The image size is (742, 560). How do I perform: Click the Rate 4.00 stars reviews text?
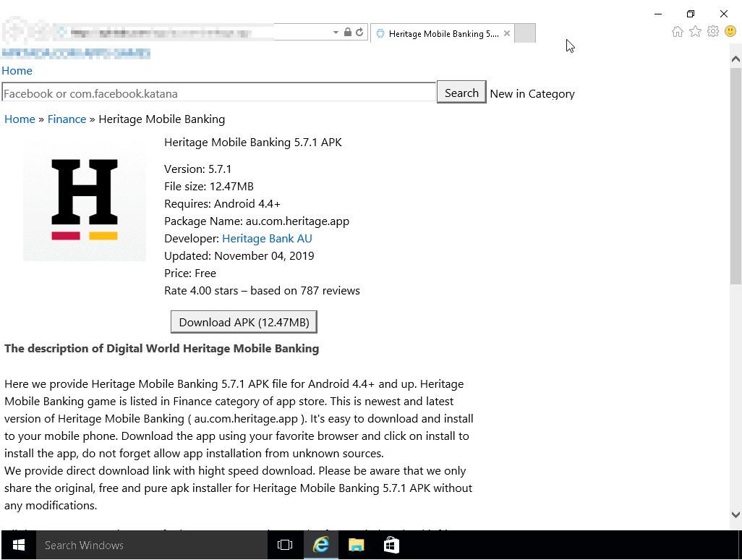point(263,291)
